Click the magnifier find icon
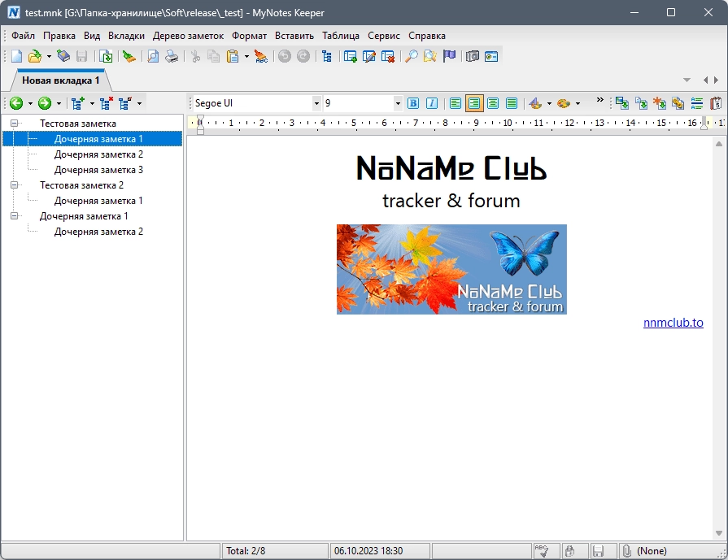 coord(412,56)
